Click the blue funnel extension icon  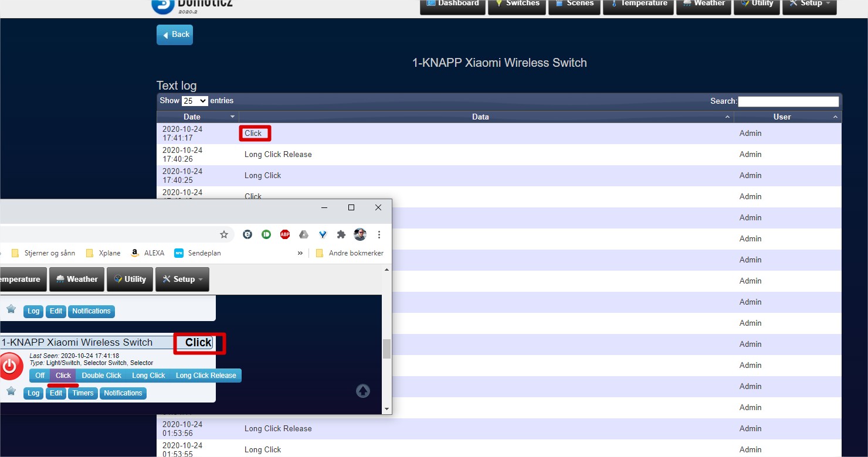(x=323, y=234)
